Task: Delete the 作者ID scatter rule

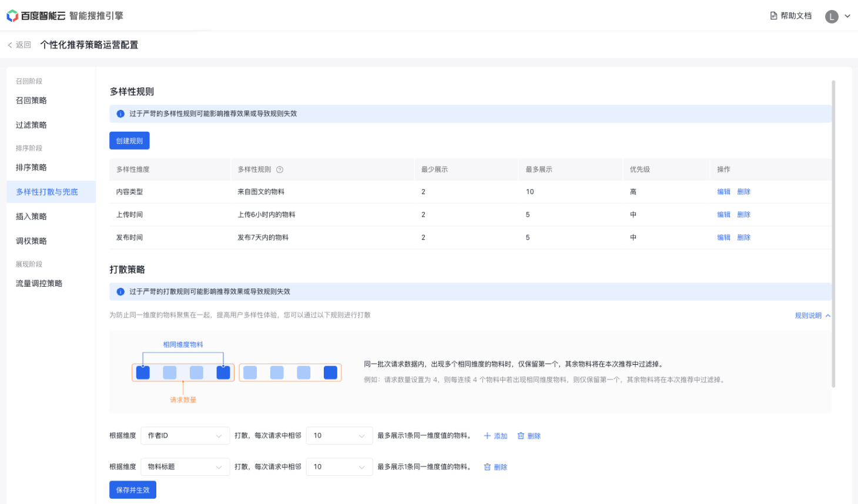Action: [x=529, y=436]
